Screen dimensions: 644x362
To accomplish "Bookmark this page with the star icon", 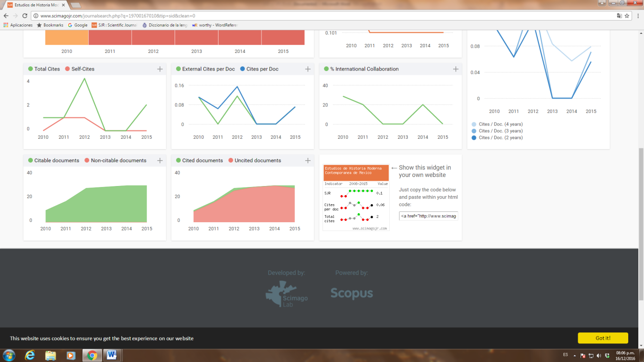I will click(627, 16).
